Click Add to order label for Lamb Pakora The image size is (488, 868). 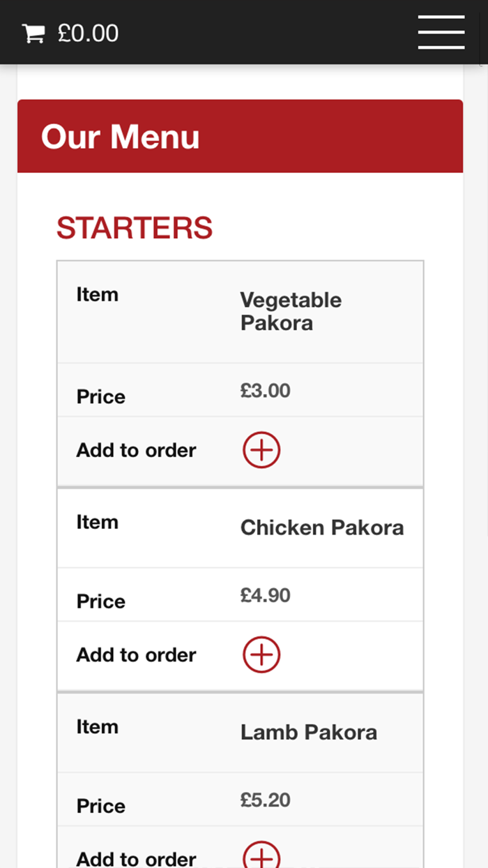(136, 858)
